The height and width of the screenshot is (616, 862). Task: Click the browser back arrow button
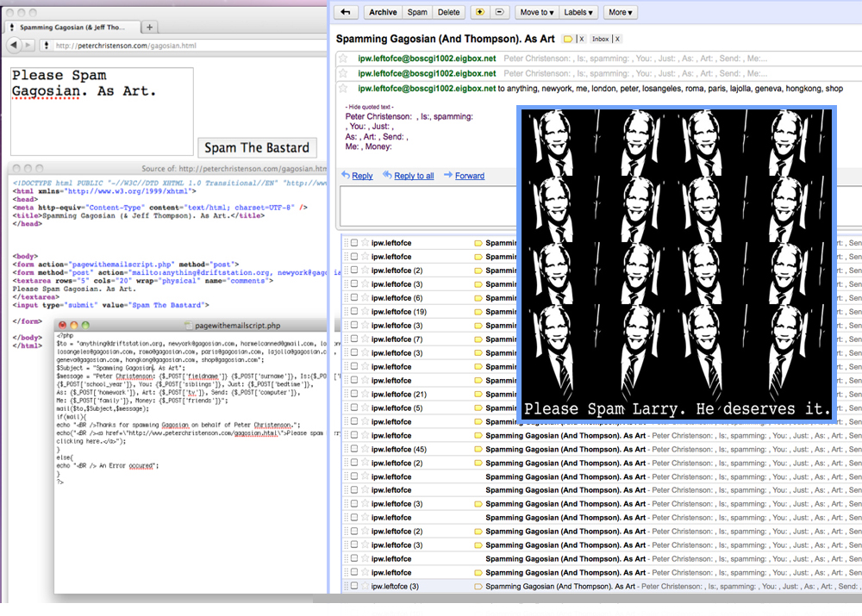pyautogui.click(x=15, y=45)
